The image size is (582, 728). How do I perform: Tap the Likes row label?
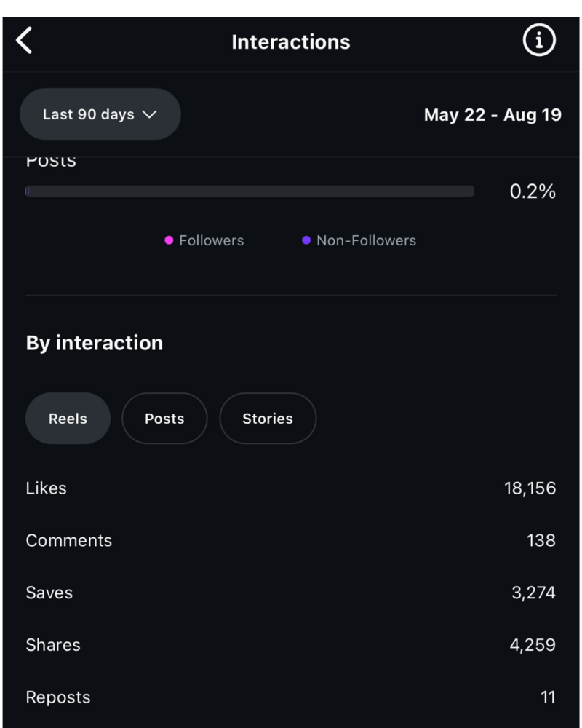click(46, 488)
